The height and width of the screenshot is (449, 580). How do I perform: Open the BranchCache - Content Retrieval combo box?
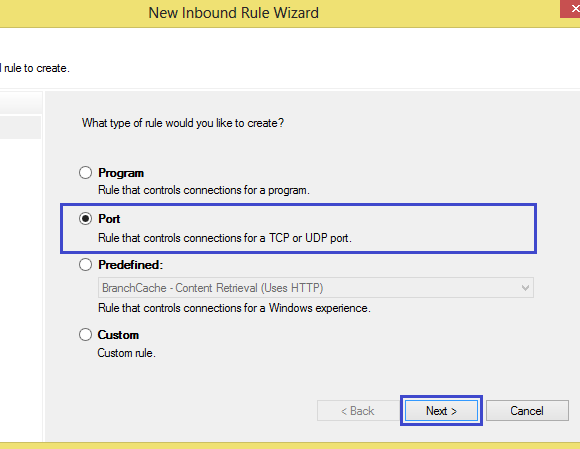(x=316, y=288)
